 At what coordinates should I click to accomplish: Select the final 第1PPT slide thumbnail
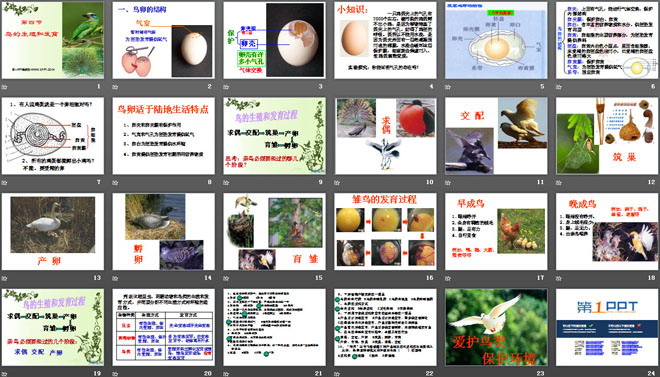(x=607, y=327)
